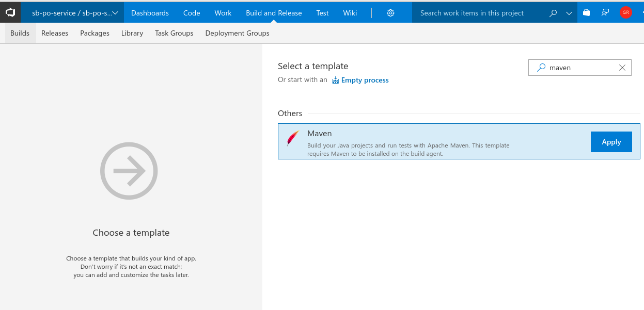Expand the sb-po-service project selector
The image size is (644, 310).
pos(72,13)
